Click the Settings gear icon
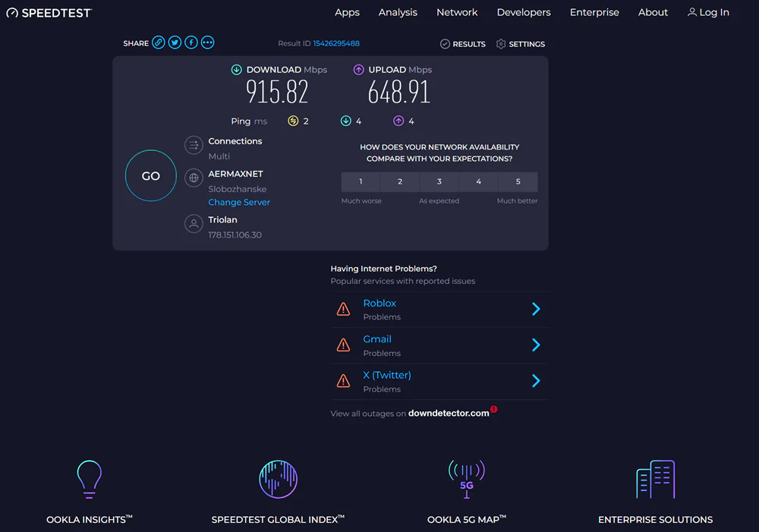Screen dimensions: 759x532 [x=501, y=44]
